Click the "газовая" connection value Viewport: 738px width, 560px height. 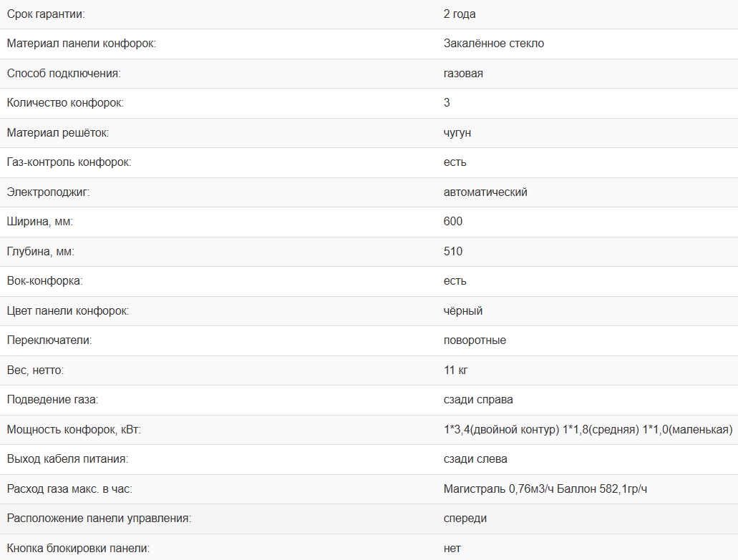click(x=463, y=74)
